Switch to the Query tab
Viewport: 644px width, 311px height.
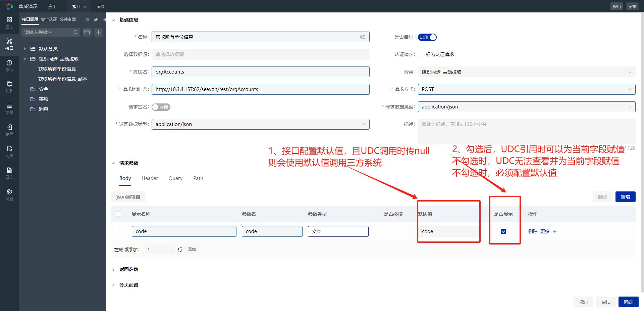tap(175, 178)
